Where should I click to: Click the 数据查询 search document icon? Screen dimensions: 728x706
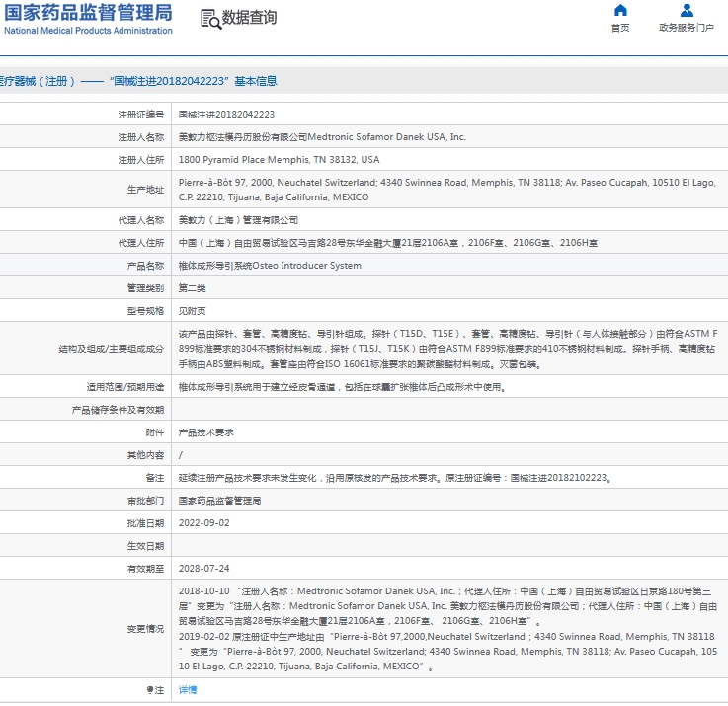pos(210,19)
